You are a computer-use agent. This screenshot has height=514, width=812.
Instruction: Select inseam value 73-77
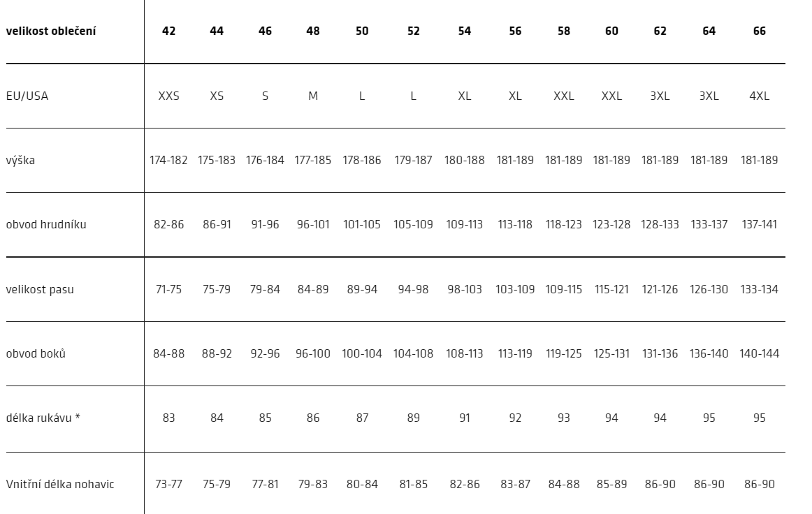(x=169, y=485)
